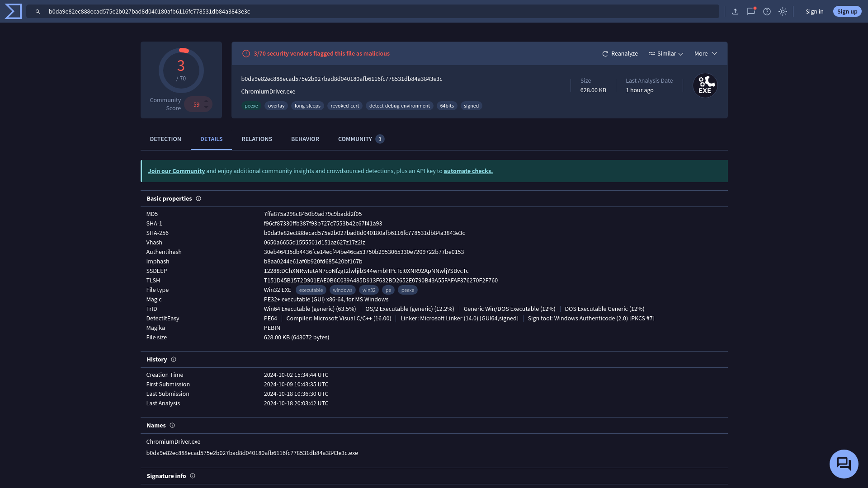Click the Imphash value

coord(313,262)
